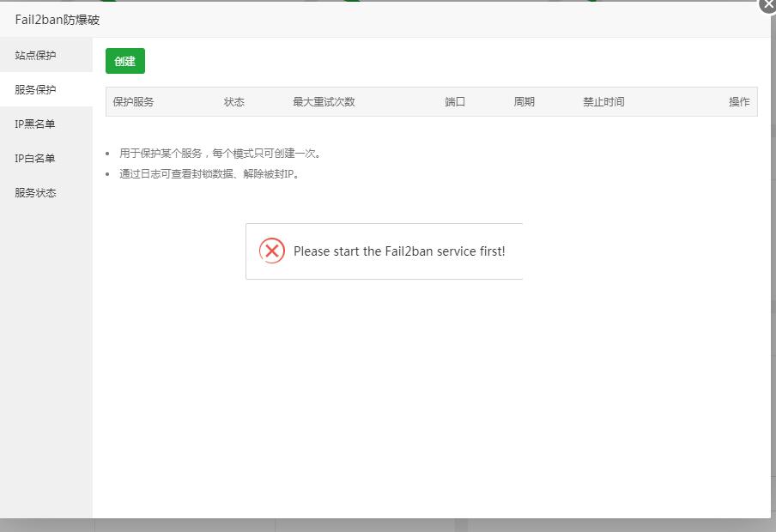Click the 'Please start the Fail2ban service first!' message
This screenshot has height=532, width=776.
[399, 251]
